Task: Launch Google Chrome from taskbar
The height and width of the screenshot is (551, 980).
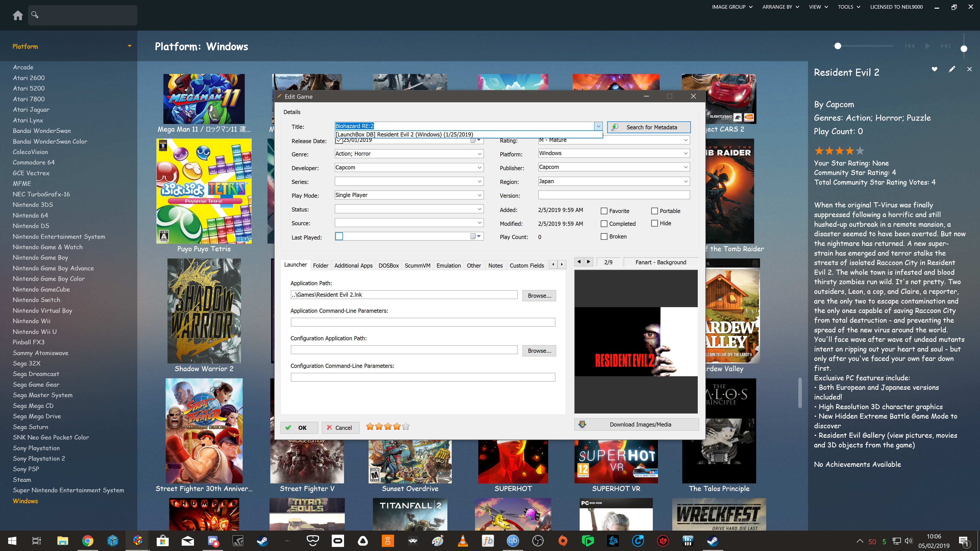Action: pos(88,541)
